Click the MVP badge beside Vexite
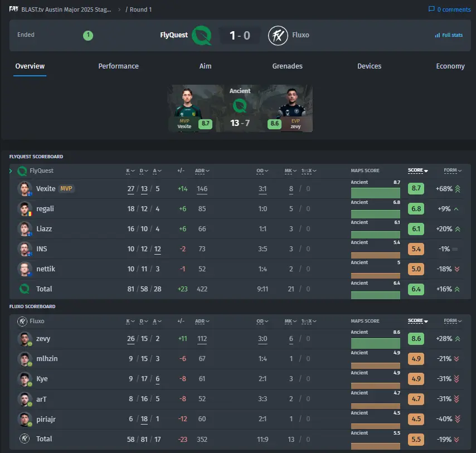The image size is (476, 453). click(x=66, y=188)
